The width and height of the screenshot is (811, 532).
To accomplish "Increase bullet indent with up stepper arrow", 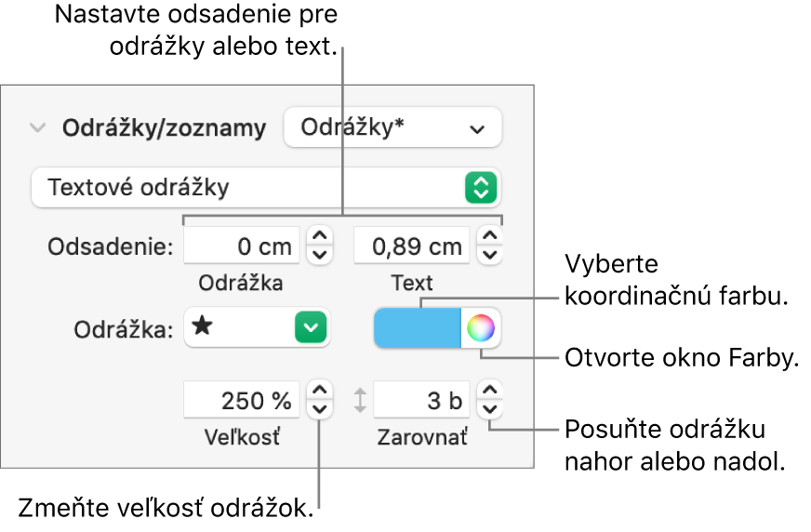I will coord(319,238).
